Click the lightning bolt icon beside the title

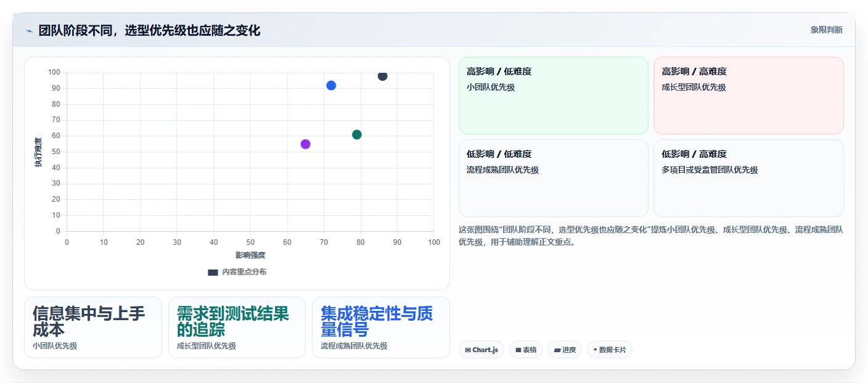(29, 30)
